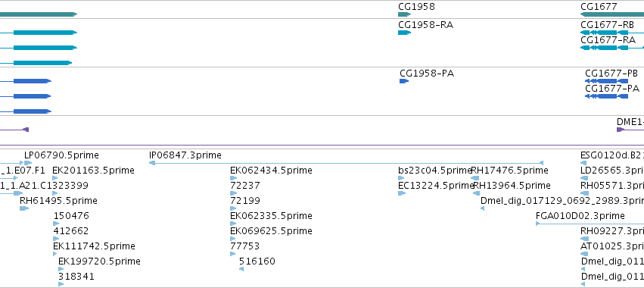
Task: Click the bs23c04.5prime EST marker
Action: (x=401, y=178)
